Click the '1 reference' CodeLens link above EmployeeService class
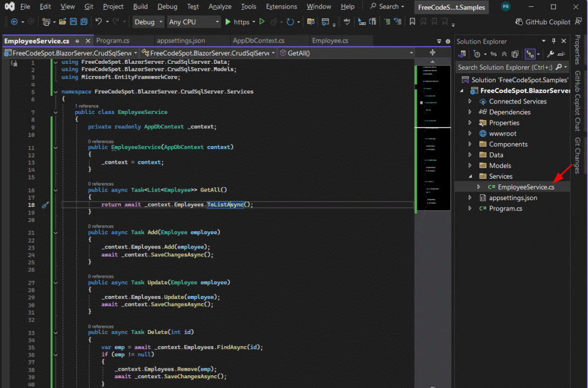The image size is (588, 388). (87, 106)
